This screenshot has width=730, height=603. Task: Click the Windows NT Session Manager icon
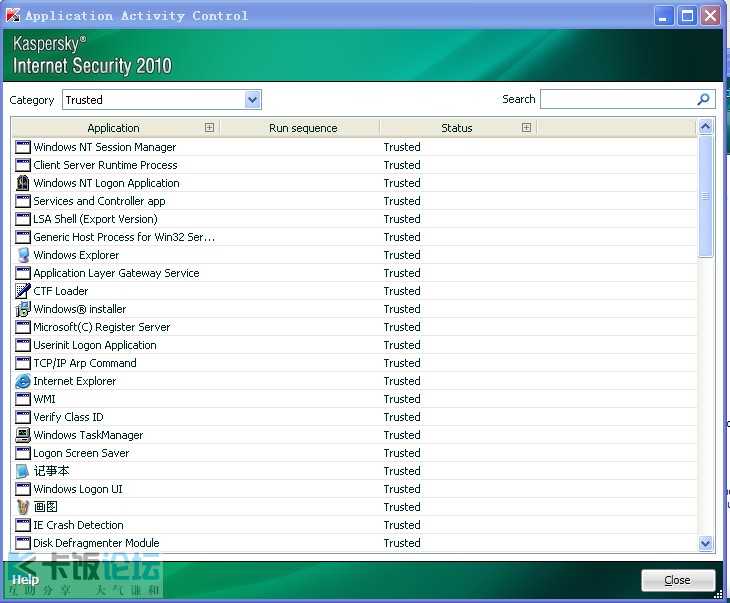click(x=23, y=147)
